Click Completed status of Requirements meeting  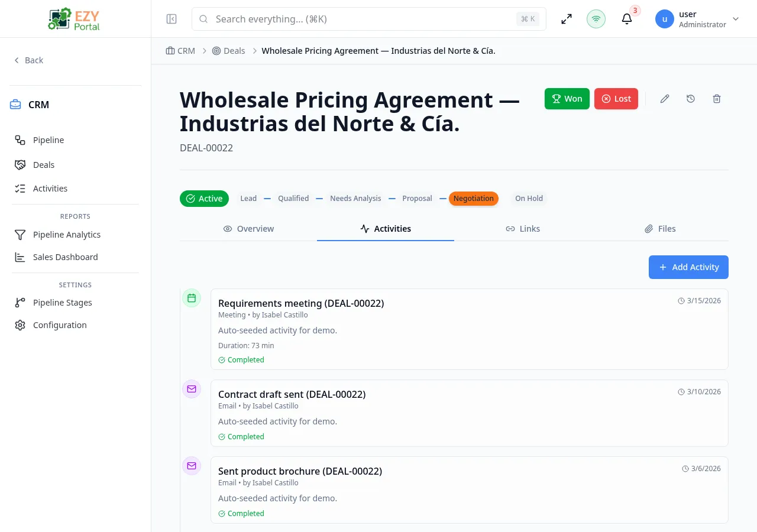click(x=241, y=360)
